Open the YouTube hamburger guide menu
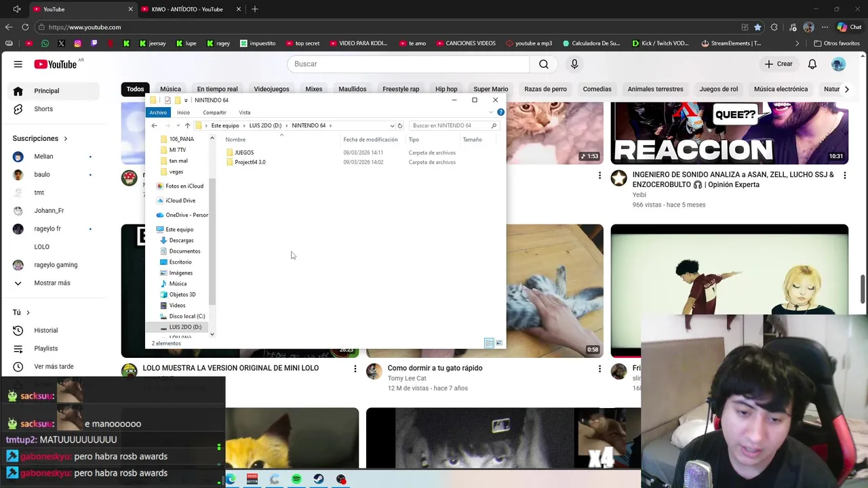The height and width of the screenshot is (488, 868). click(18, 64)
